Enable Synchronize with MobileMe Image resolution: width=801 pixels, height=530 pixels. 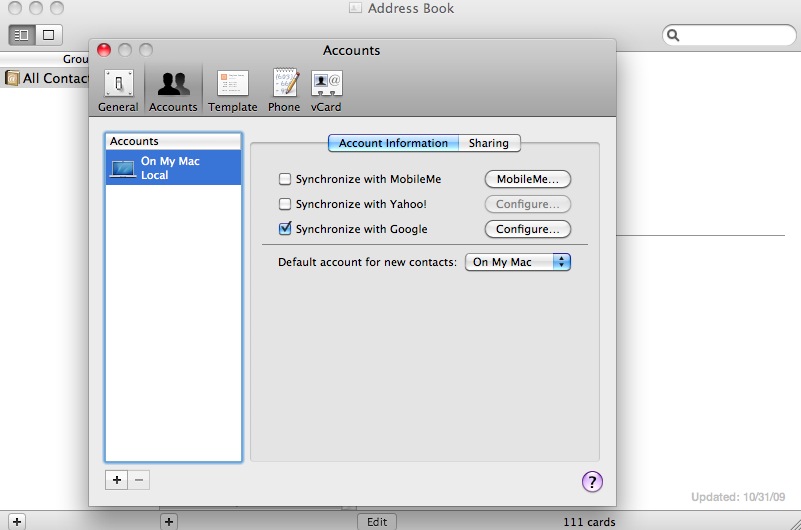[x=285, y=179]
